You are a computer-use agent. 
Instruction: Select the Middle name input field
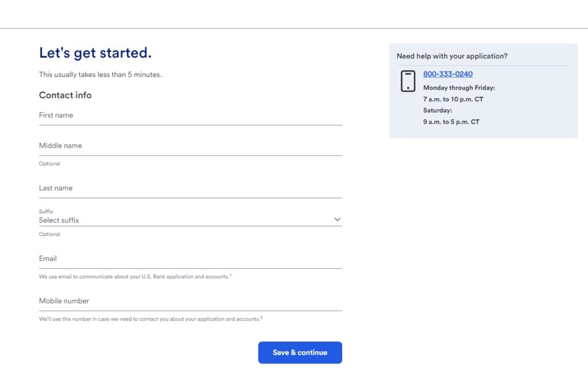(x=191, y=146)
